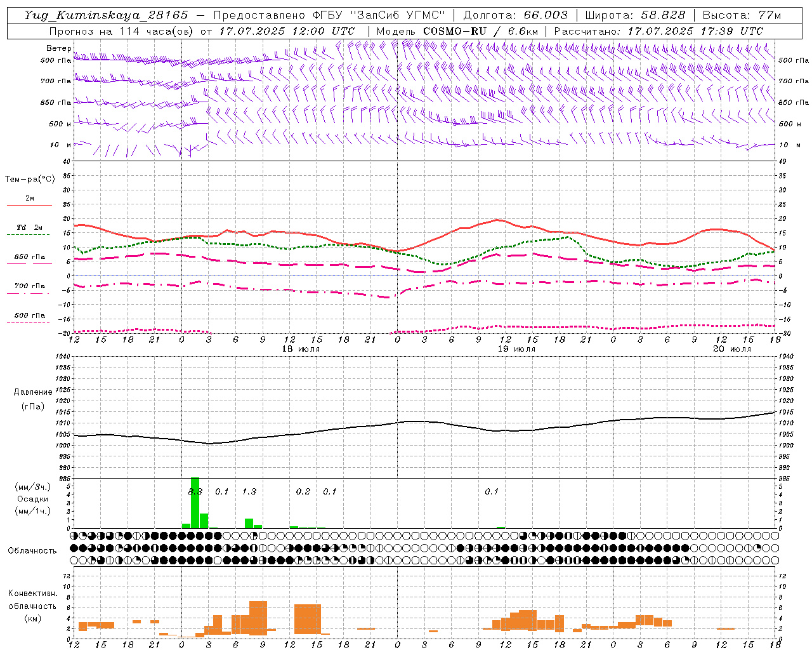Image resolution: width=812 pixels, height=650 pixels.
Task: Click the 500 м wind level label on the left
Action: pyautogui.click(x=61, y=124)
